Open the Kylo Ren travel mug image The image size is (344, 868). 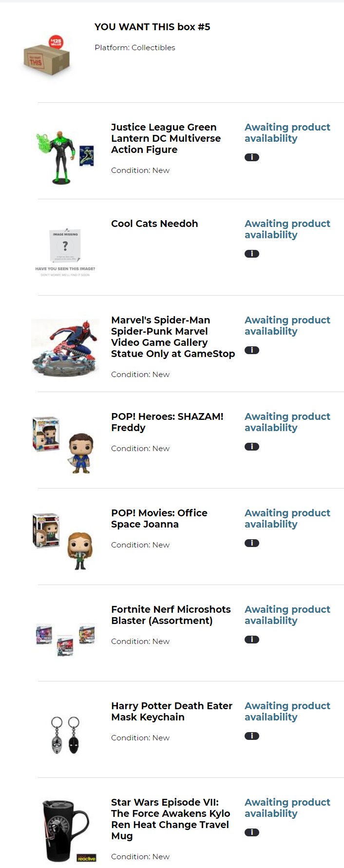pos(66,831)
